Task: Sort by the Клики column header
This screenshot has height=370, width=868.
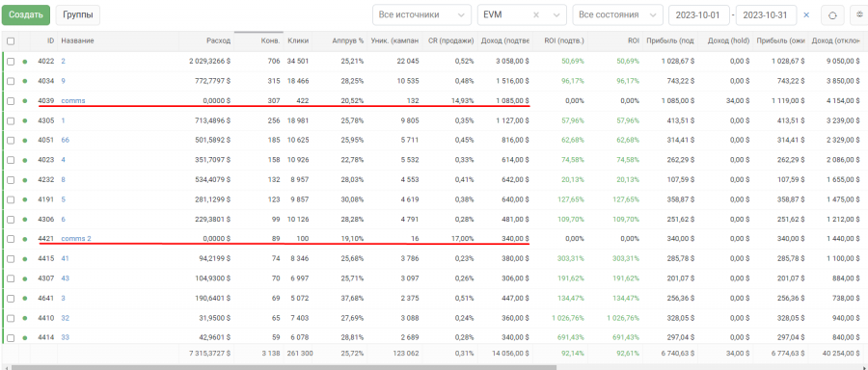Action: click(x=298, y=40)
